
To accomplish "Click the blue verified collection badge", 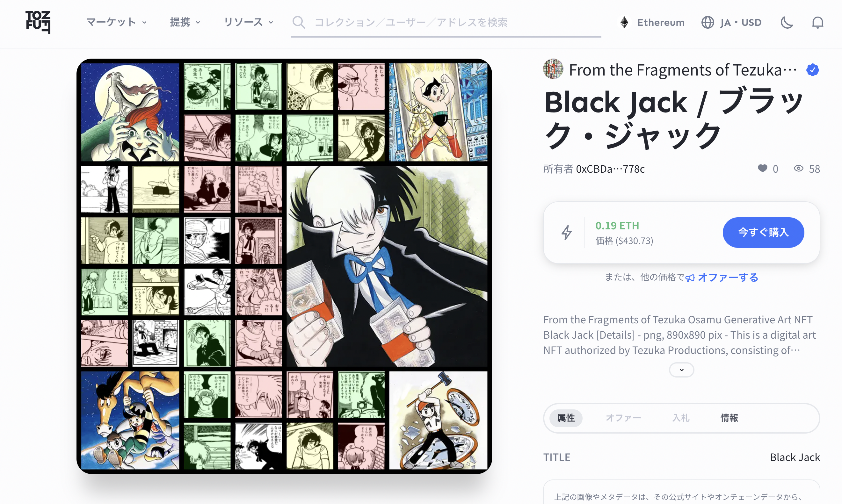I will pos(812,70).
